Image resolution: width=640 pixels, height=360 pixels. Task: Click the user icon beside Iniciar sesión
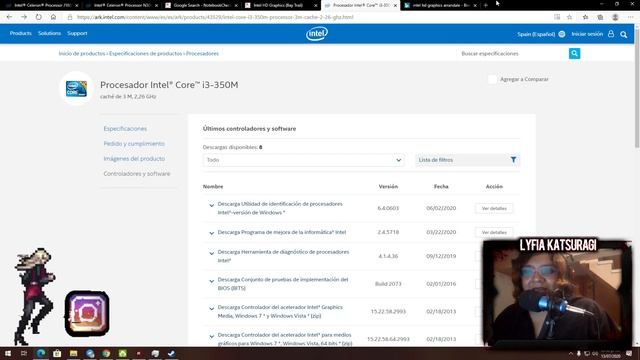pos(611,34)
